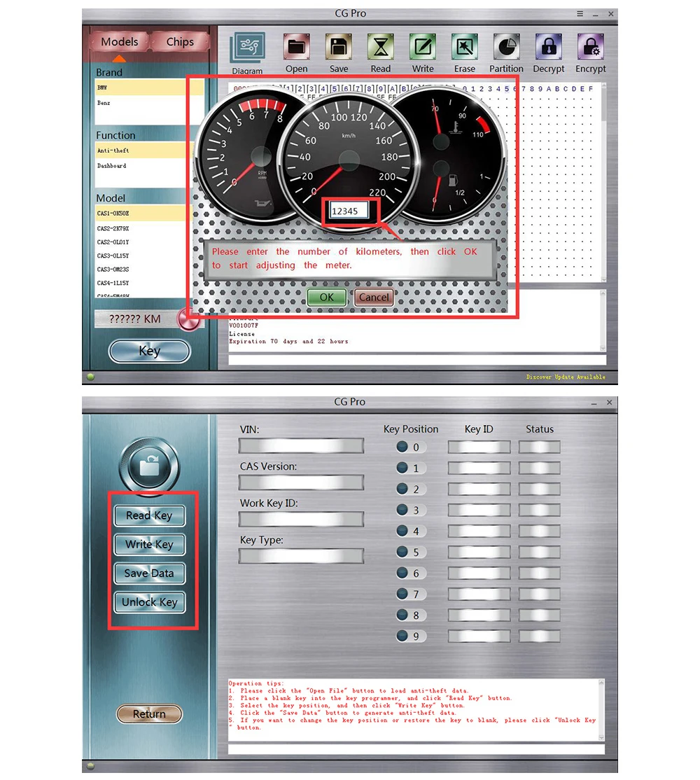Click Cancel in the mileage dialog
The image size is (700, 780).
374,297
